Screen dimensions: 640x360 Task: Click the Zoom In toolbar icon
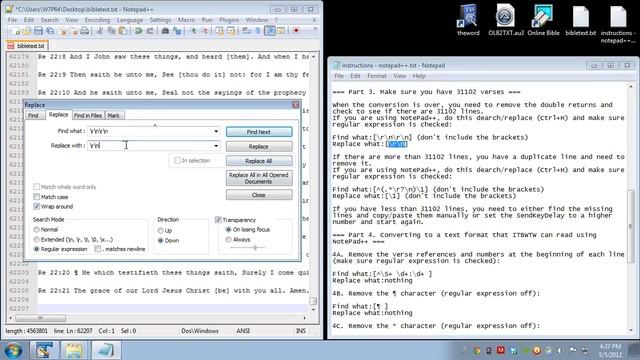coord(193,31)
